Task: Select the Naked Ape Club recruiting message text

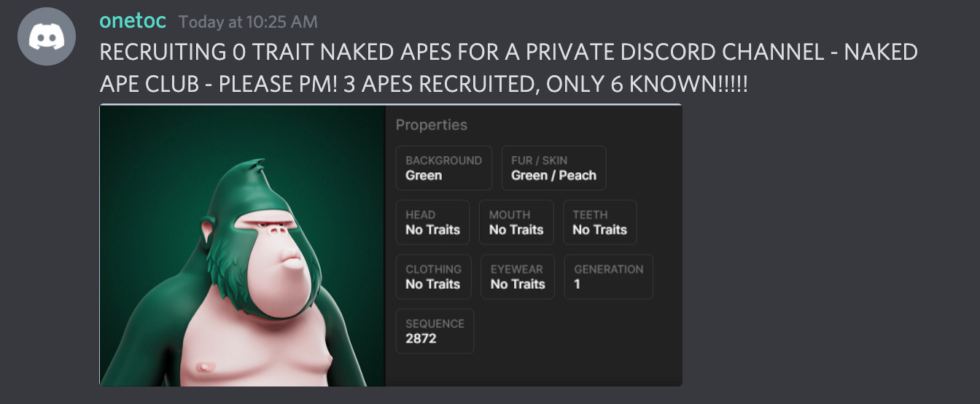Action: [508, 68]
